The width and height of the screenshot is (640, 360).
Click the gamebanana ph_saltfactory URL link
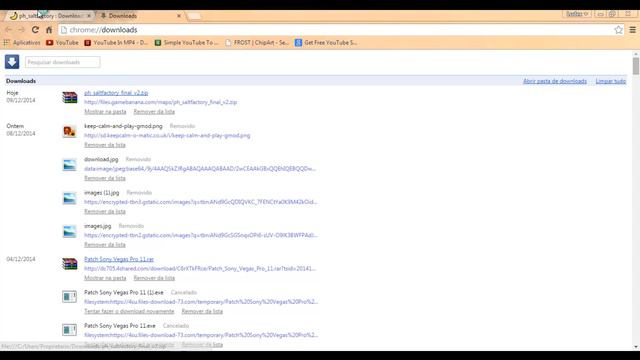(160, 102)
